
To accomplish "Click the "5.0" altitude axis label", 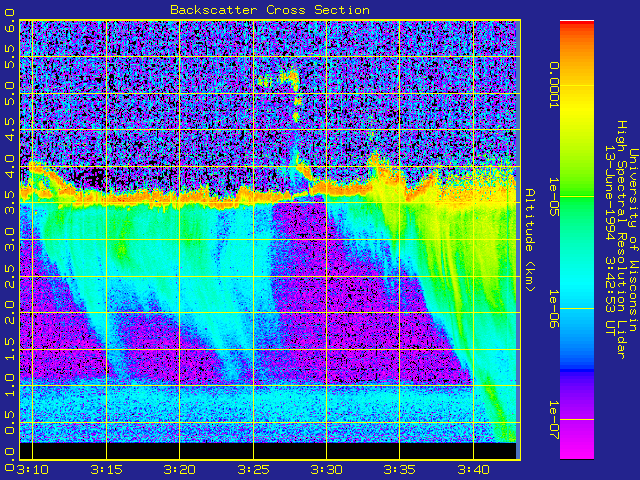I will click(10, 93).
